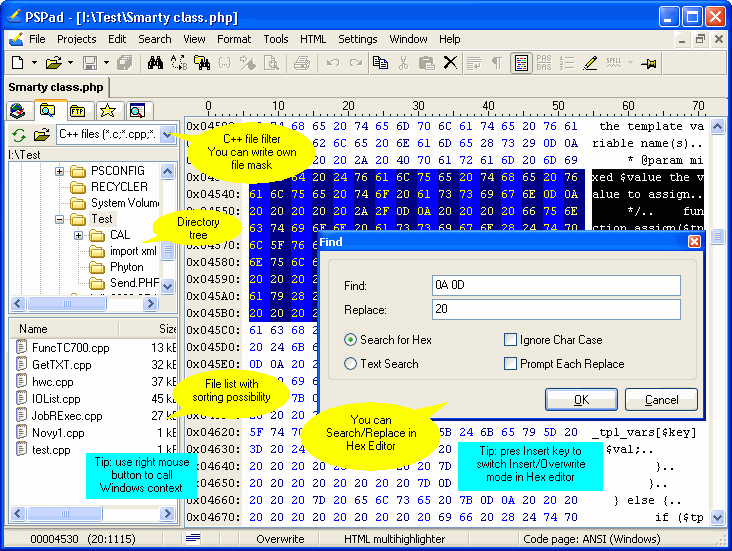Open the FTP panel tab icon
The width and height of the screenshot is (732, 551).
(77, 110)
